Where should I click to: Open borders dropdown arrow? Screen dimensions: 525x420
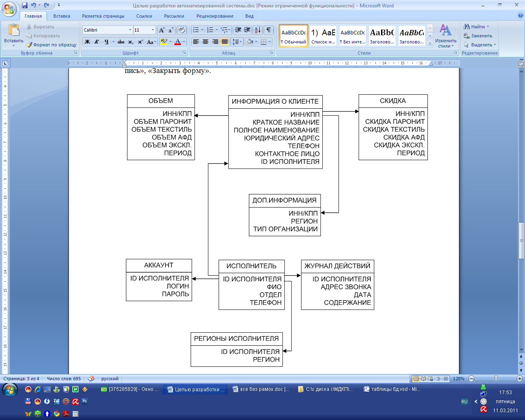(269, 42)
